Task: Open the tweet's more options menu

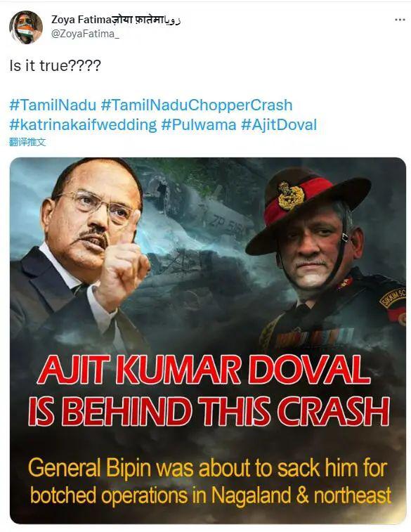Action: click(400, 20)
